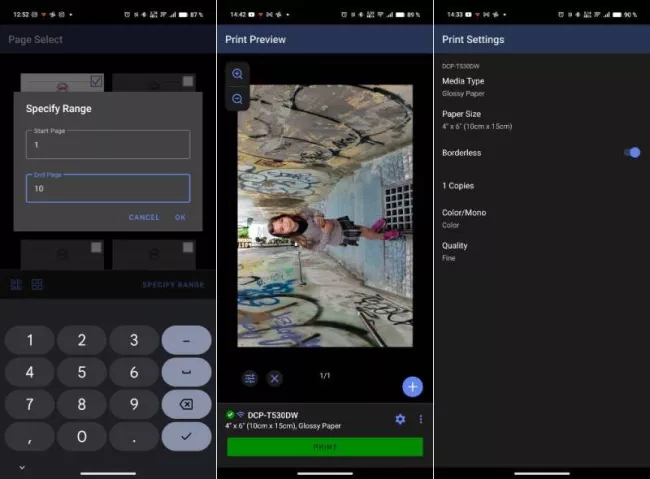
Task: Remove photo with the X icon
Action: click(274, 378)
